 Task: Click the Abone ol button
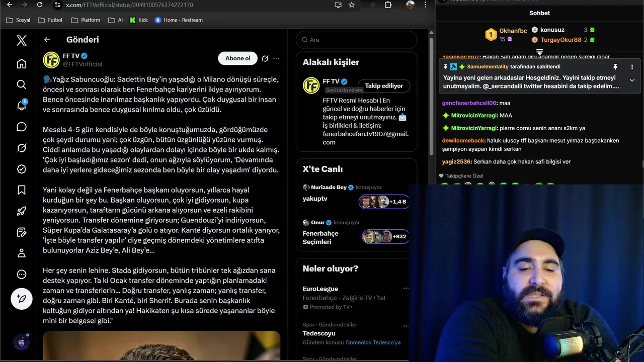pyautogui.click(x=237, y=58)
